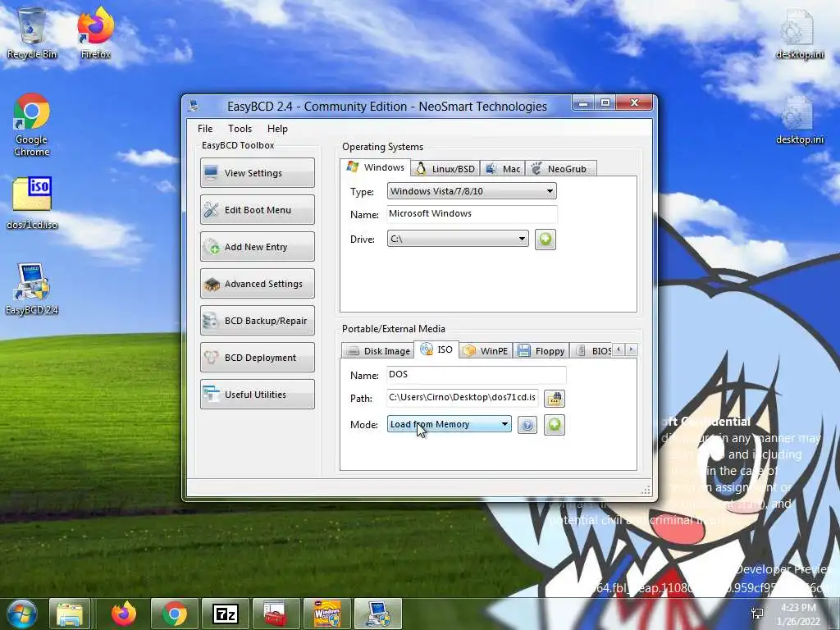The height and width of the screenshot is (630, 840).
Task: Open the File menu
Action: (x=205, y=129)
